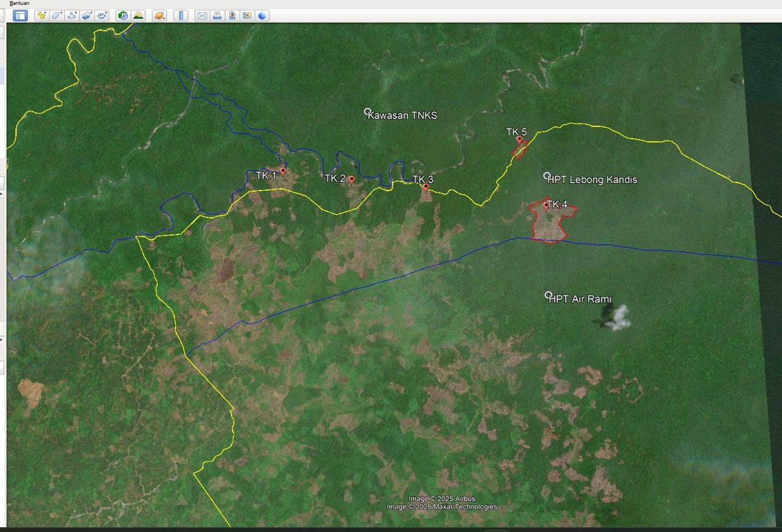The image size is (782, 532).
Task: Click the Print icon in toolbar
Action: (217, 16)
